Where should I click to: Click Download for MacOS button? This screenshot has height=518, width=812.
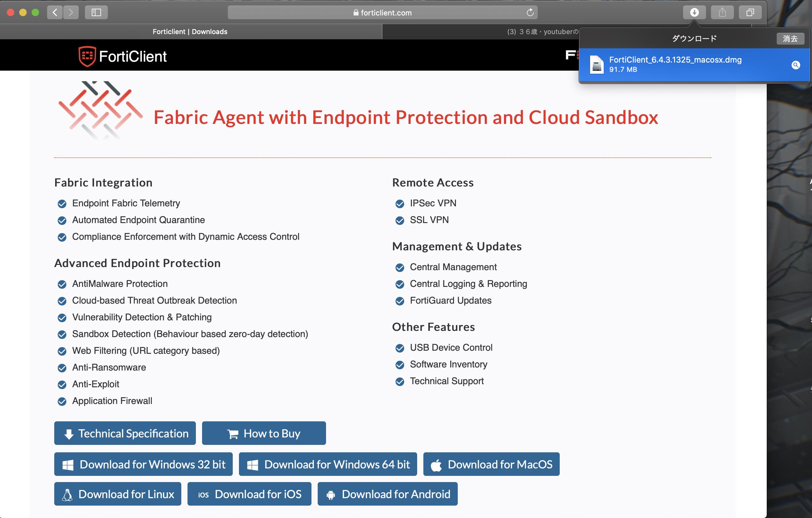pos(491,464)
